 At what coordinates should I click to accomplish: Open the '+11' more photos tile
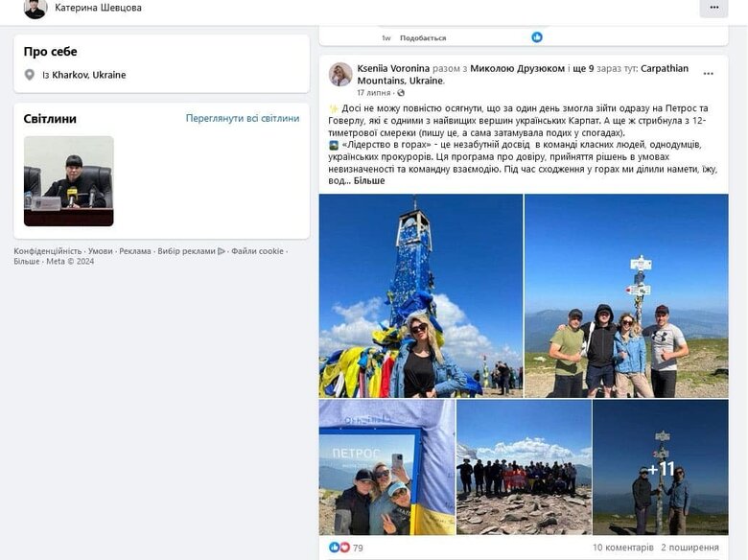point(661,468)
